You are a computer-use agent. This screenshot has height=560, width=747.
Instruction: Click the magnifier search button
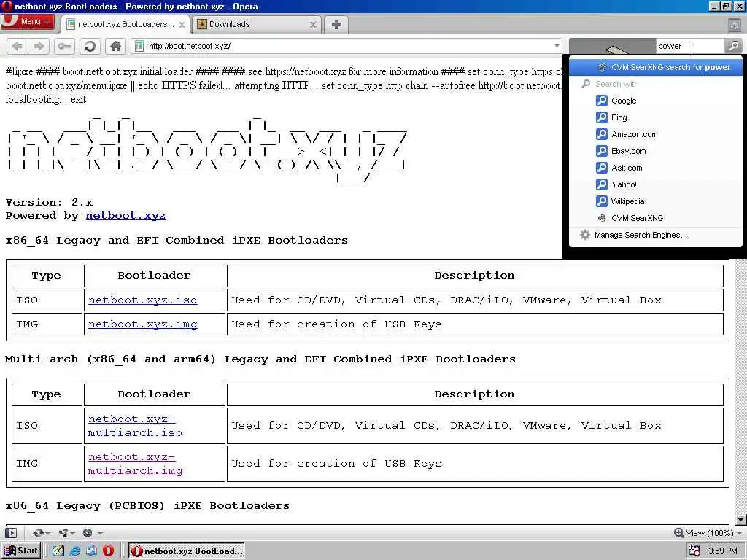click(734, 46)
